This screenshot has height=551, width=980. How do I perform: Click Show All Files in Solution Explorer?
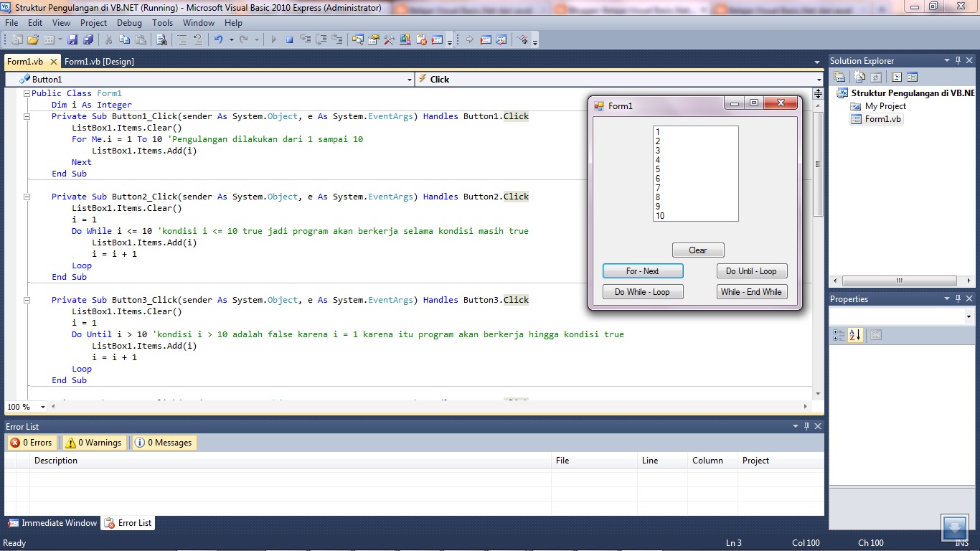tap(859, 77)
